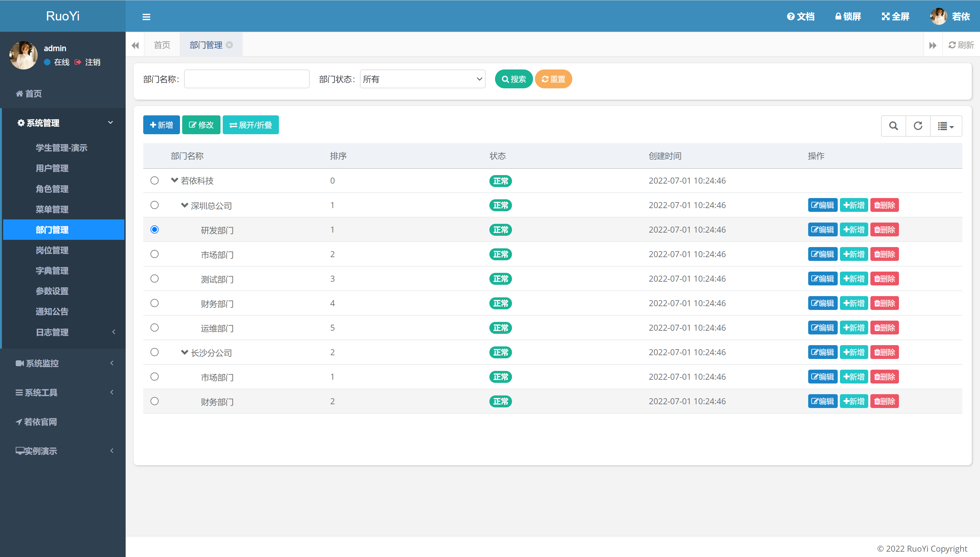
Task: Click the green 搜索 button
Action: tap(513, 79)
